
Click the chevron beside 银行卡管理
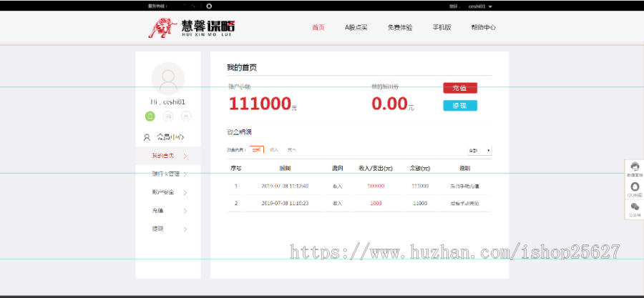(x=185, y=174)
